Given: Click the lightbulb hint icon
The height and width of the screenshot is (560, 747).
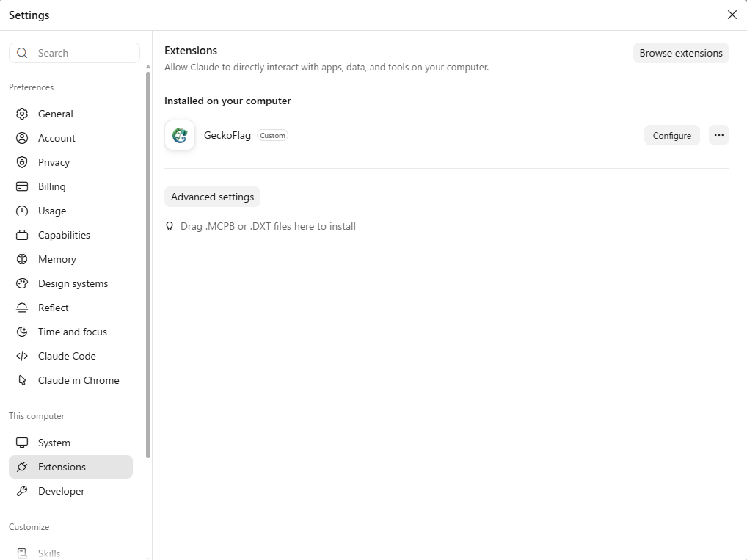Looking at the screenshot, I should (169, 226).
